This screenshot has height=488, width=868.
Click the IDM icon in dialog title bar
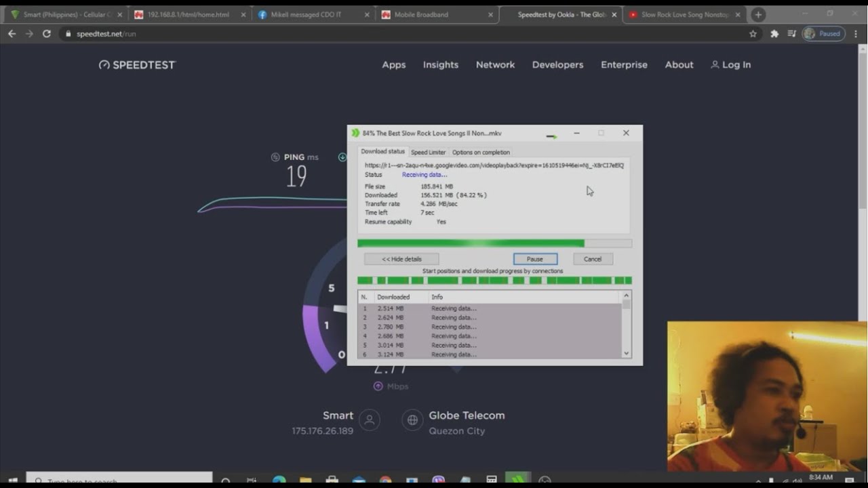(x=355, y=133)
